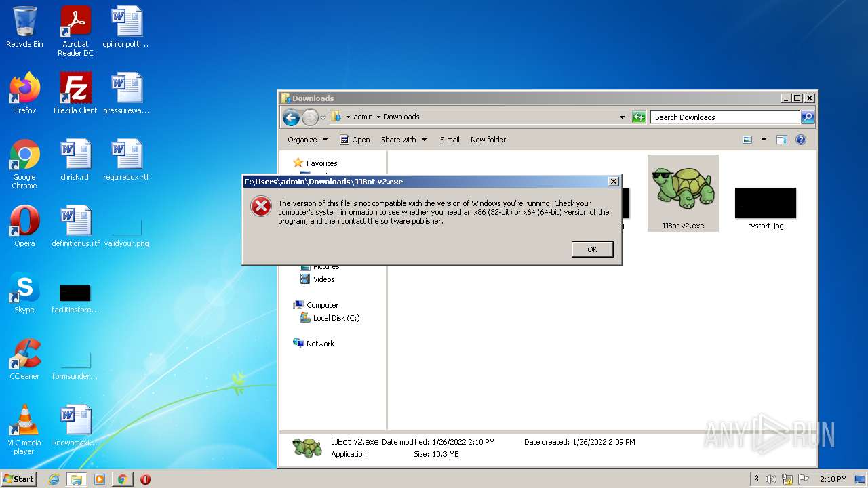Click Downloads in the address breadcrumb
The width and height of the screenshot is (868, 488).
(401, 117)
